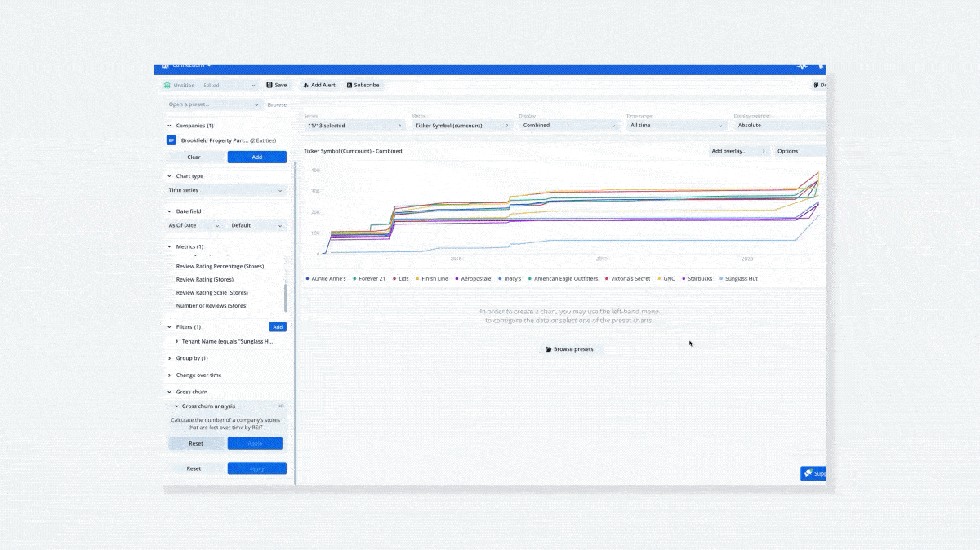Click Clear under Companies
The image size is (980, 550).
tap(194, 157)
